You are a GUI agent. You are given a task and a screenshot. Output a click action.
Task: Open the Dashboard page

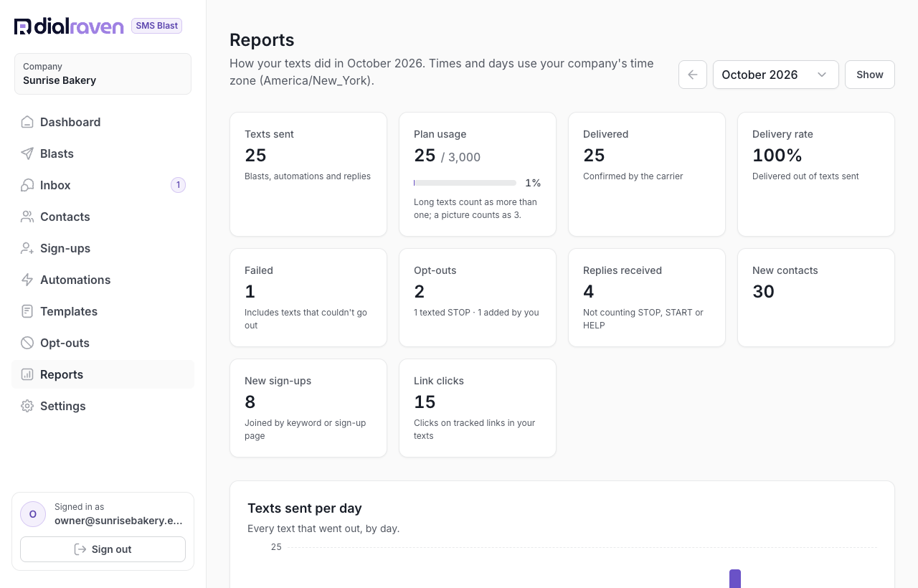pos(103,122)
